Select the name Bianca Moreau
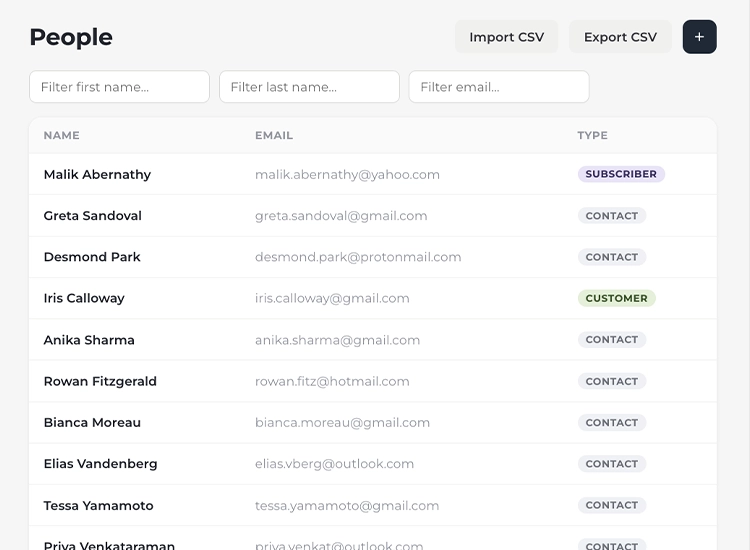Viewport: 750px width, 550px height. [92, 422]
